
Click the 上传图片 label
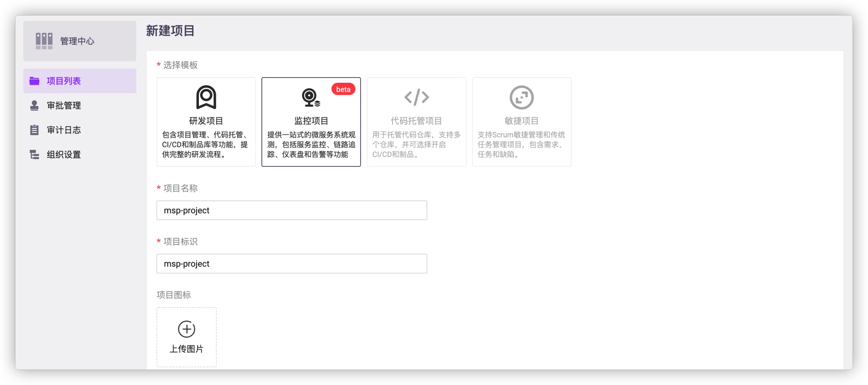click(x=186, y=349)
